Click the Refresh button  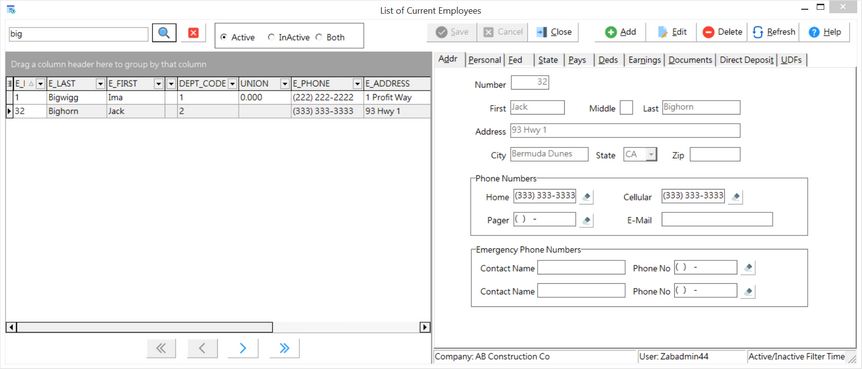click(773, 32)
